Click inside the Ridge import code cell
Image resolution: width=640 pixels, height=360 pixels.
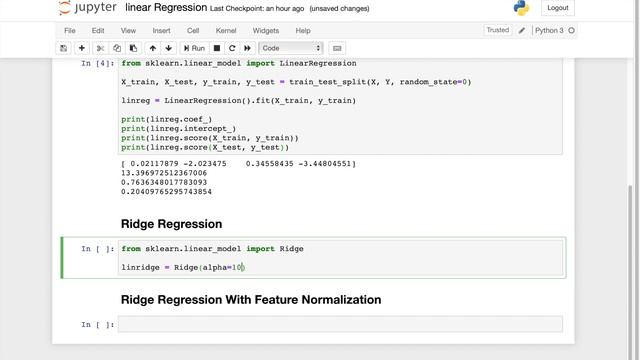[x=340, y=258]
